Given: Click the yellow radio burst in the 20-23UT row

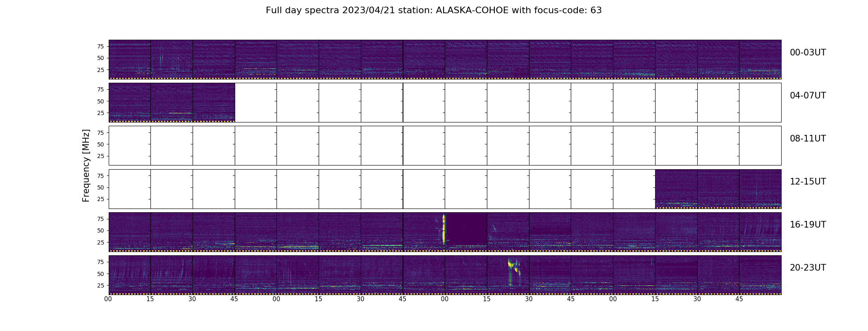Looking at the screenshot, I should coord(513,271).
